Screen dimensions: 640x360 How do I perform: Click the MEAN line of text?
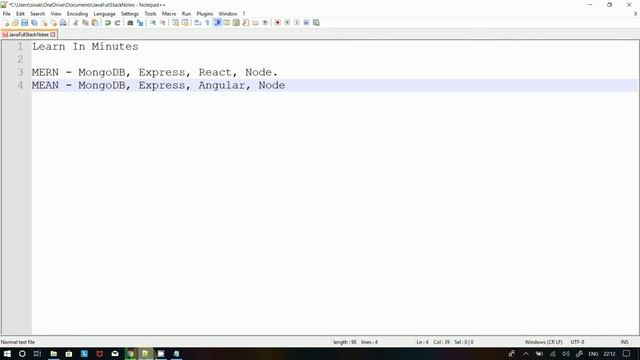point(158,85)
